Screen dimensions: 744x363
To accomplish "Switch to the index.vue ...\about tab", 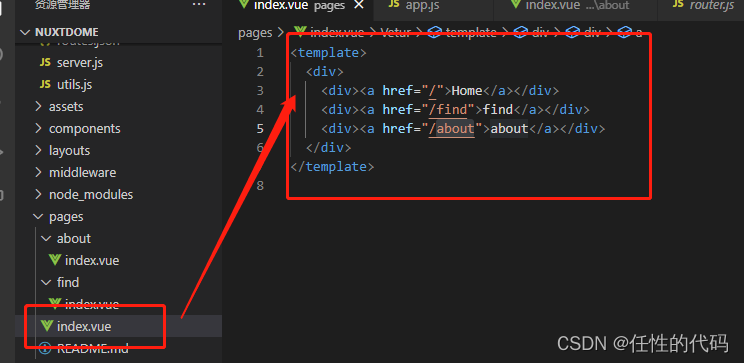I will click(x=577, y=5).
